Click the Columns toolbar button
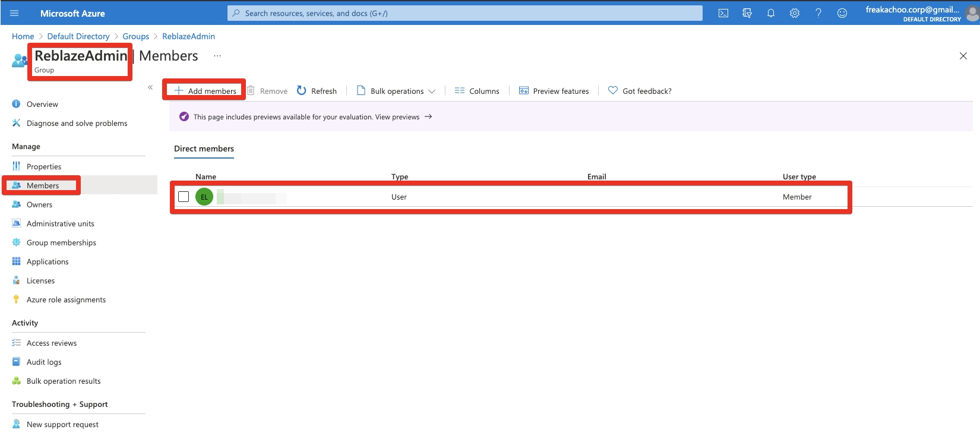This screenshot has width=980, height=439. pyautogui.click(x=477, y=91)
